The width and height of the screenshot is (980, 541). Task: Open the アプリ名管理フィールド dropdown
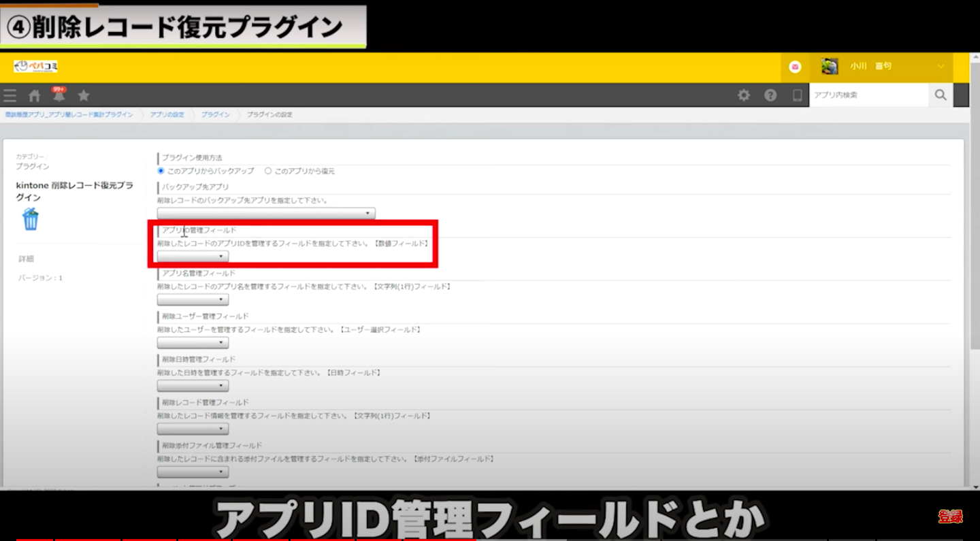[x=193, y=300]
